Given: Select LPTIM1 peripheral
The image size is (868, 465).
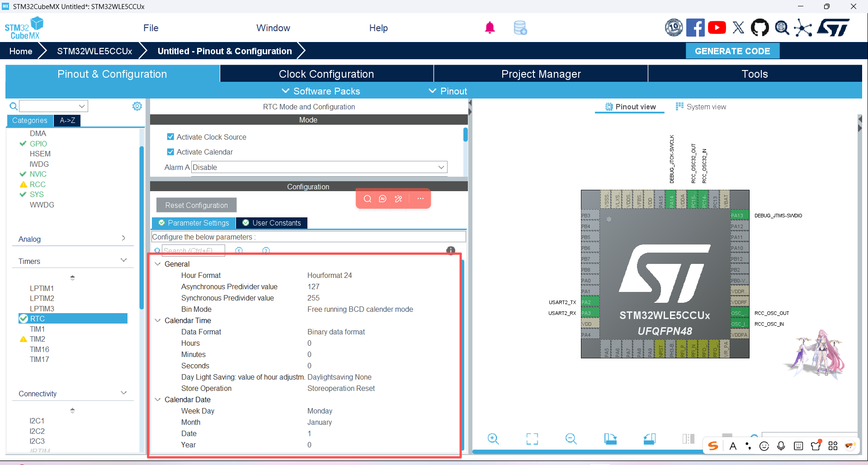Looking at the screenshot, I should [x=42, y=288].
